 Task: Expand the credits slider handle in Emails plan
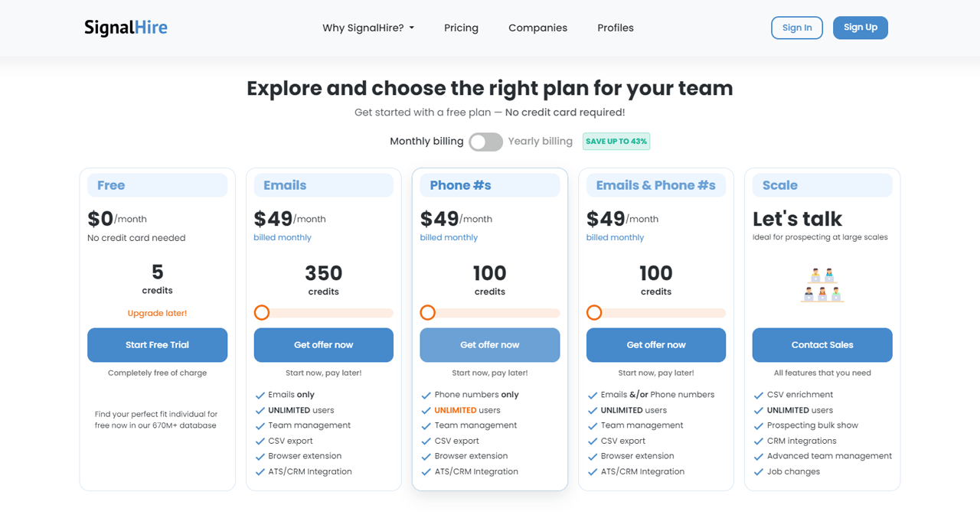[262, 312]
